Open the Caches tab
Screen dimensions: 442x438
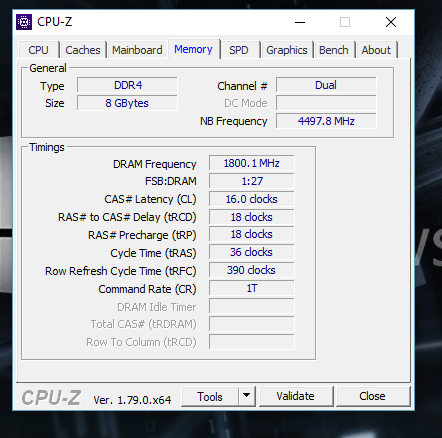point(83,50)
